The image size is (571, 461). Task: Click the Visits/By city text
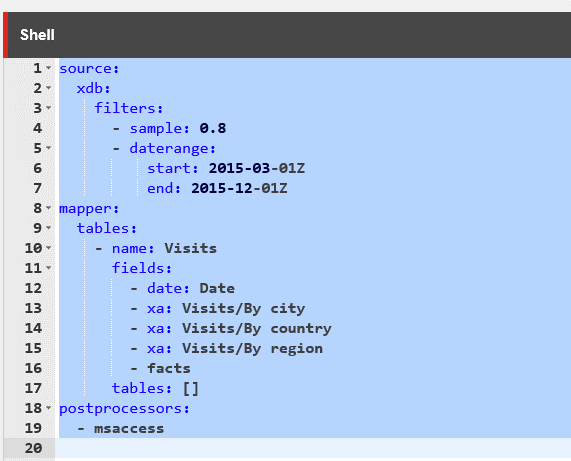[x=244, y=308]
